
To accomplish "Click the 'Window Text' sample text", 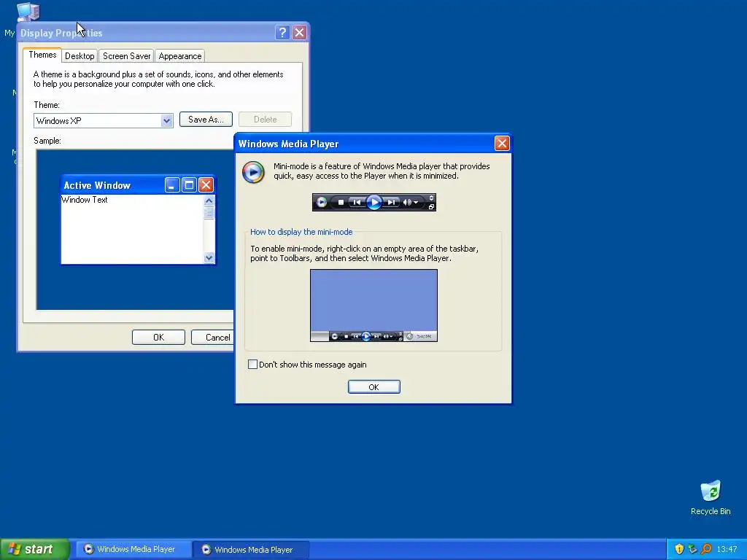I will point(85,200).
